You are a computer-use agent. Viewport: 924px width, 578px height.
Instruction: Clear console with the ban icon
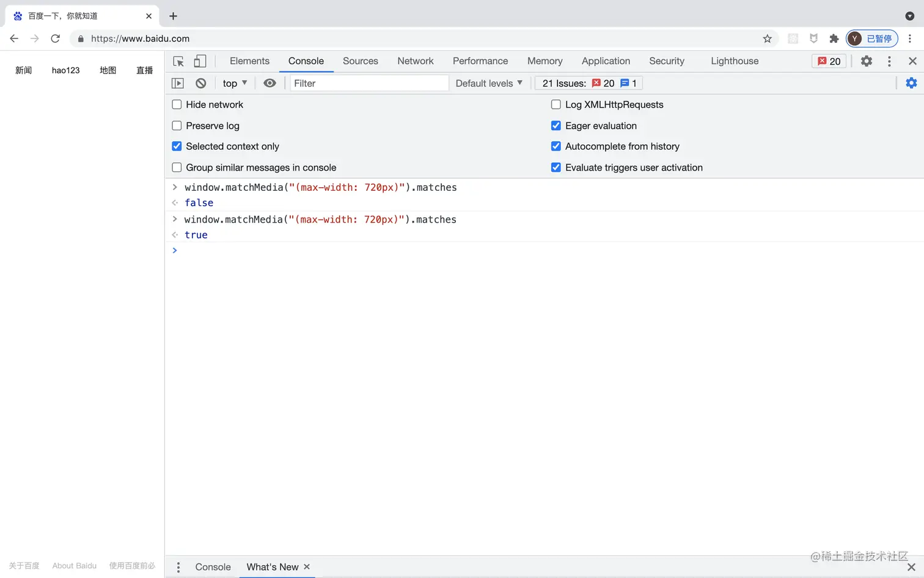201,83
